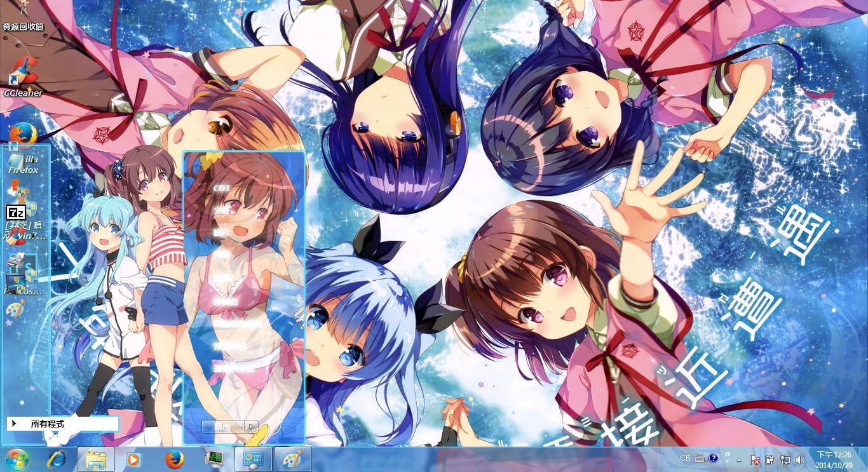This screenshot has width=868, height=472.
Task: Click the network status tray icon
Action: point(785,459)
